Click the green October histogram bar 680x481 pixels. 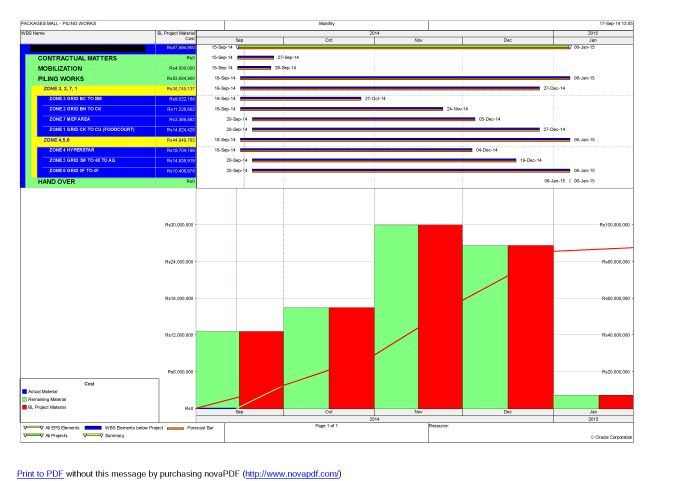tap(306, 358)
